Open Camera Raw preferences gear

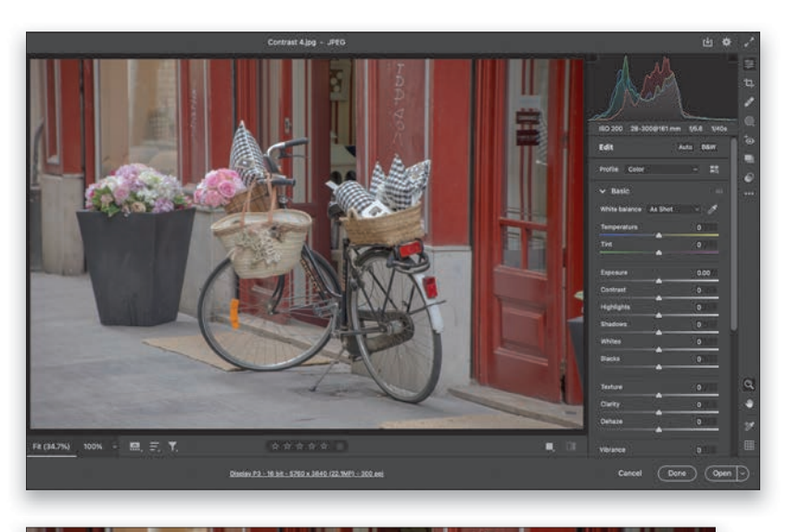point(727,43)
